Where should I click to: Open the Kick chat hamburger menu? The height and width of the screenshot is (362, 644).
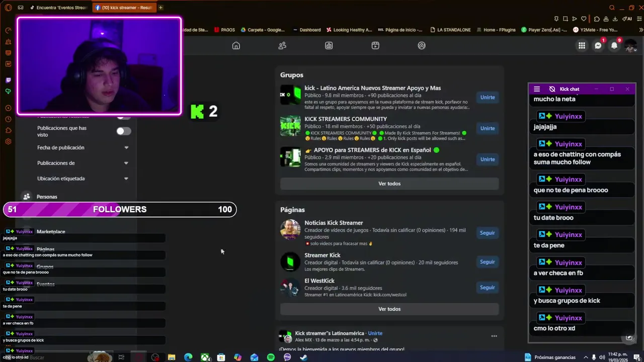coord(537,89)
